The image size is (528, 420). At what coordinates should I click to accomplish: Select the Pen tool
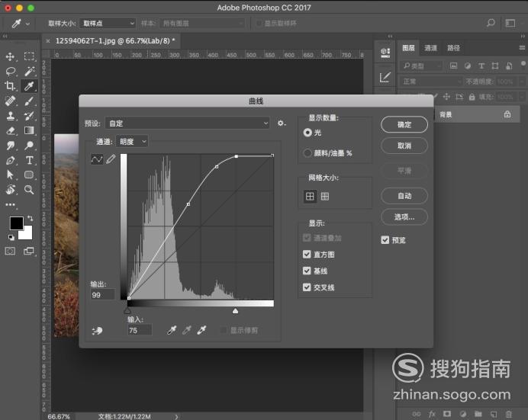[x=10, y=160]
